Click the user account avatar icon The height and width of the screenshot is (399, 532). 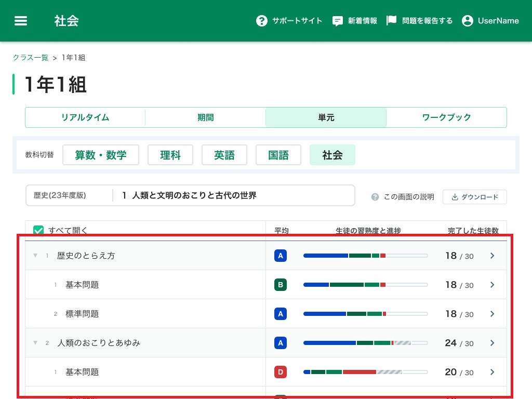tap(467, 21)
